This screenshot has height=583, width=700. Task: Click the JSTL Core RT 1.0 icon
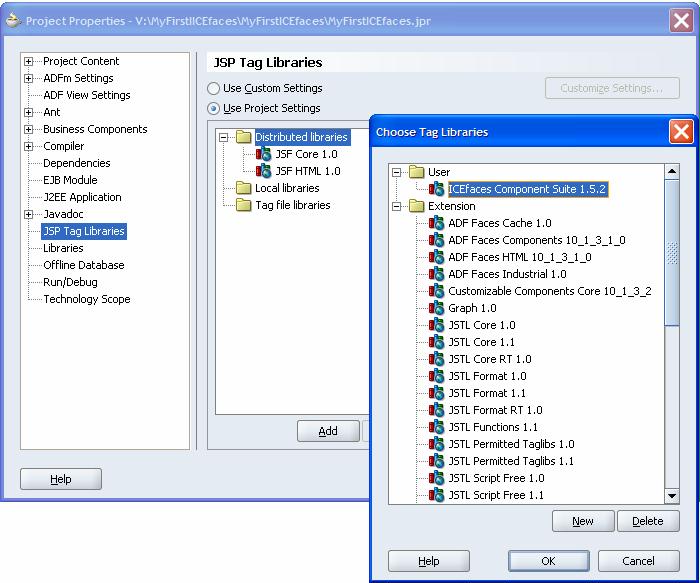[436, 359]
